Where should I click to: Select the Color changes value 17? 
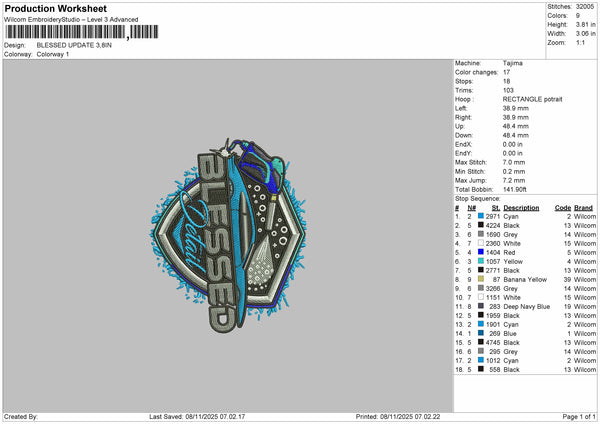coord(506,72)
